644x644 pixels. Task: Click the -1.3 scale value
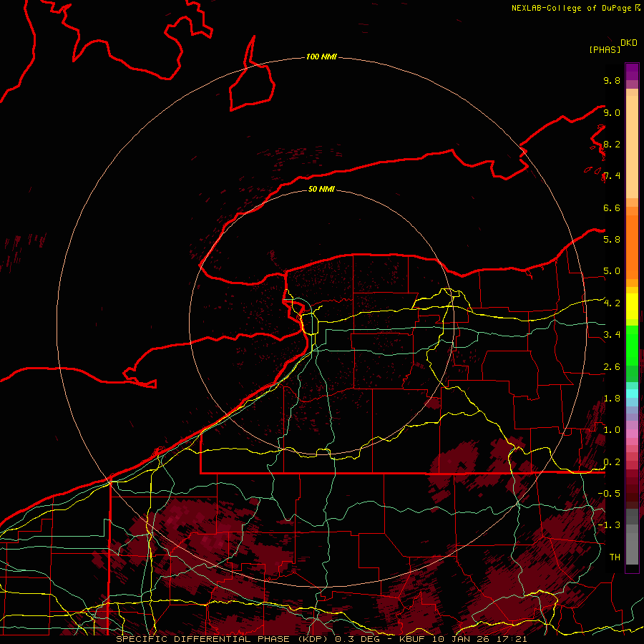(x=609, y=525)
